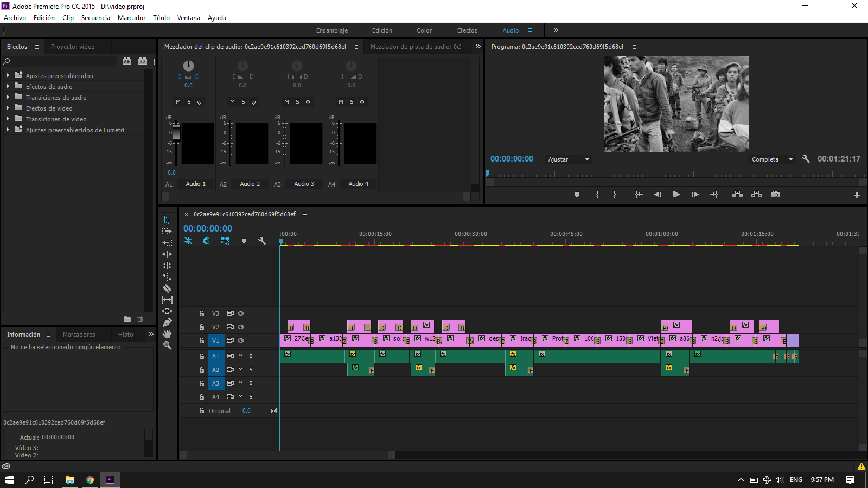Switch to Marcadores panel tab
The width and height of the screenshot is (868, 488).
79,335
